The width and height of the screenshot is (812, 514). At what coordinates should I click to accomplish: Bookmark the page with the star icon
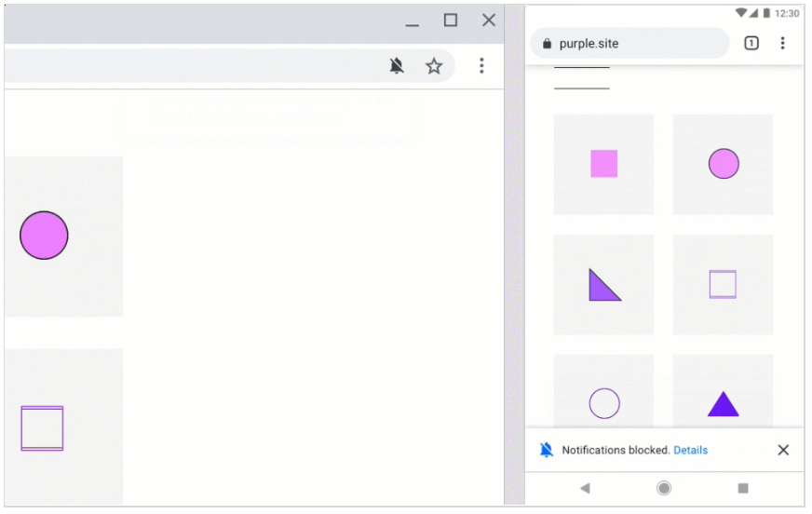(x=434, y=66)
